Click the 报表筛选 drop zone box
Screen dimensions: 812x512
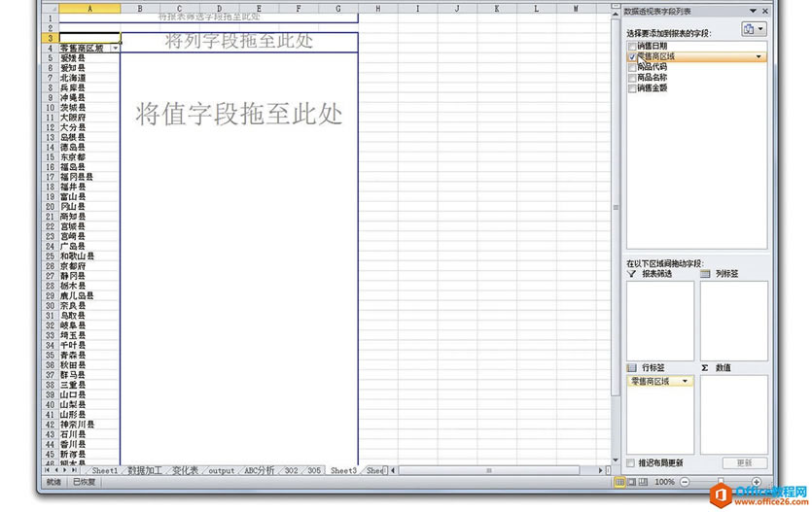pos(660,321)
